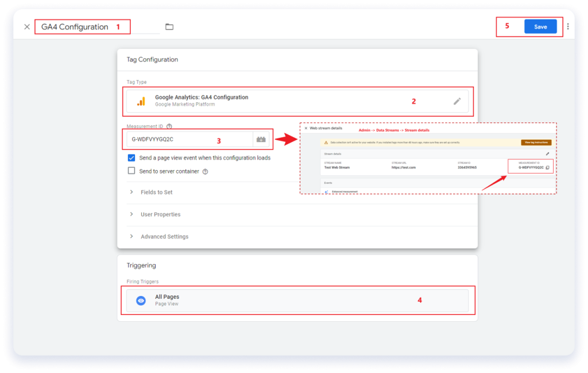Screen dimensions: 588x373
Task: Enable Send to server container checkbox
Action: [x=131, y=171]
